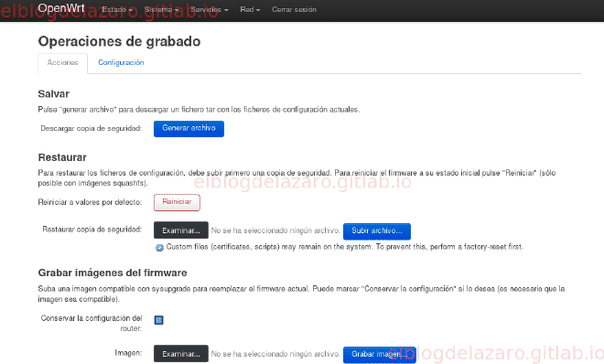The width and height of the screenshot is (604, 364).
Task: Click Cerrar sesión to log out
Action: 294,10
